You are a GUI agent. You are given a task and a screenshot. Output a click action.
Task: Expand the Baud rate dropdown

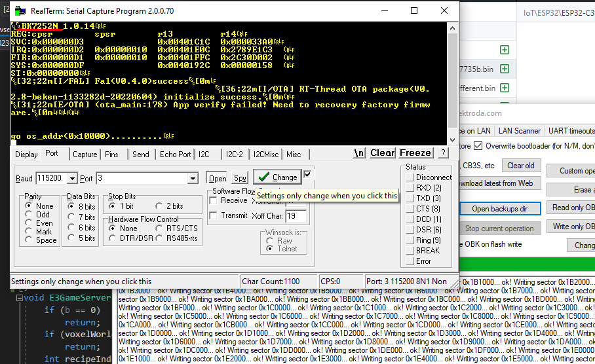pyautogui.click(x=72, y=178)
